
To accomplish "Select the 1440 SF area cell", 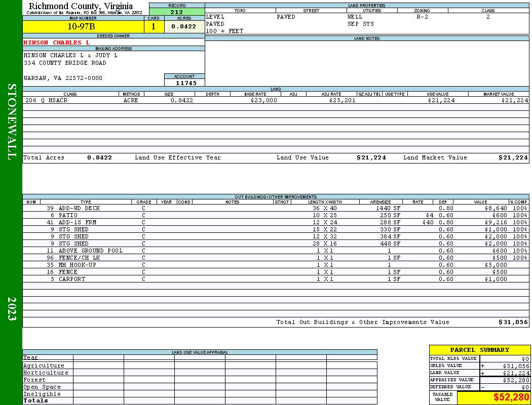I will click(x=388, y=208).
